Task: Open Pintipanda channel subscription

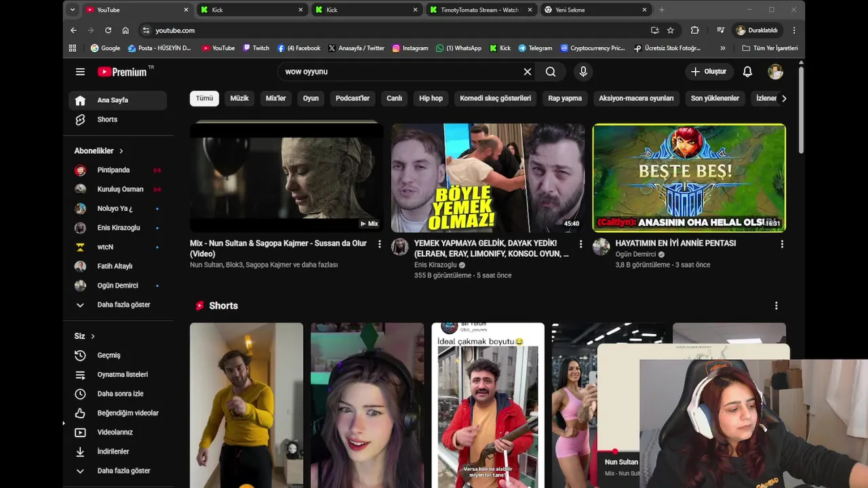Action: pyautogui.click(x=118, y=170)
